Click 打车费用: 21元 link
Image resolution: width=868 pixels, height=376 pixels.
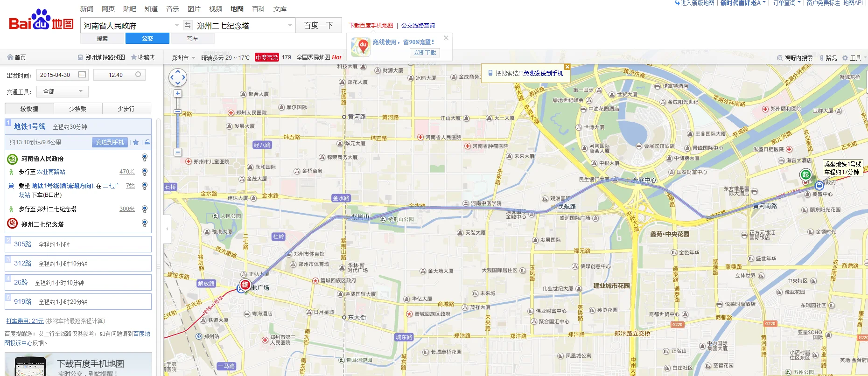tap(25, 321)
